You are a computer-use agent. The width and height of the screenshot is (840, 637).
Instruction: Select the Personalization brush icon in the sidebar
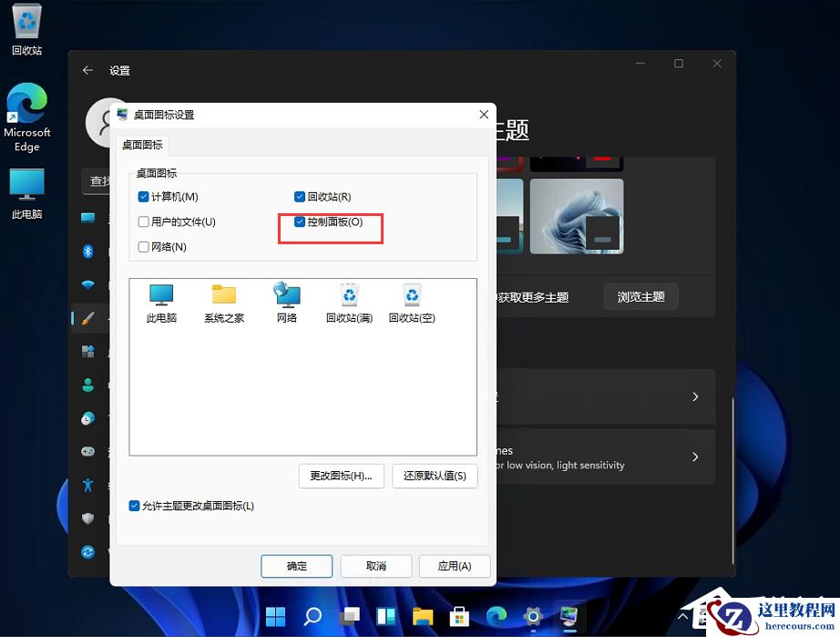click(x=88, y=319)
